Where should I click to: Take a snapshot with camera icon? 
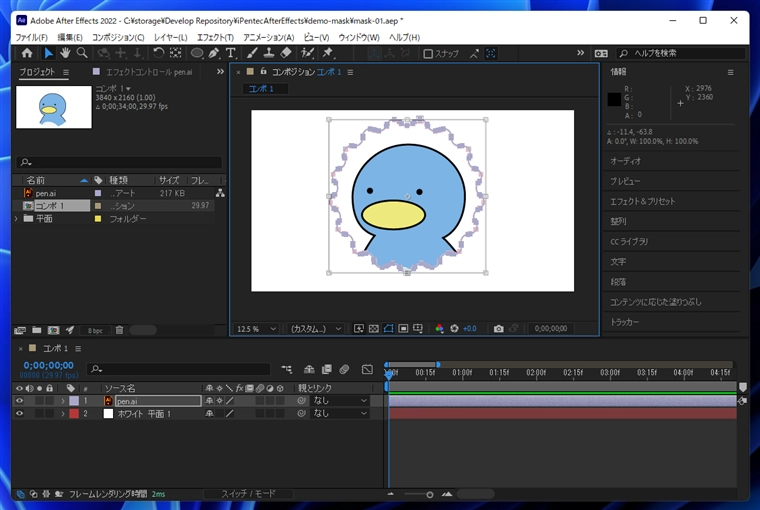pos(498,328)
